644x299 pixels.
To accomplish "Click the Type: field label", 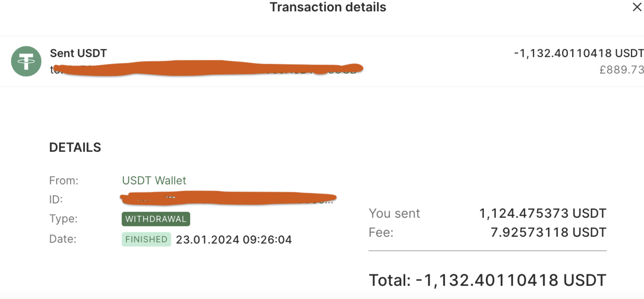I will pyautogui.click(x=63, y=219).
